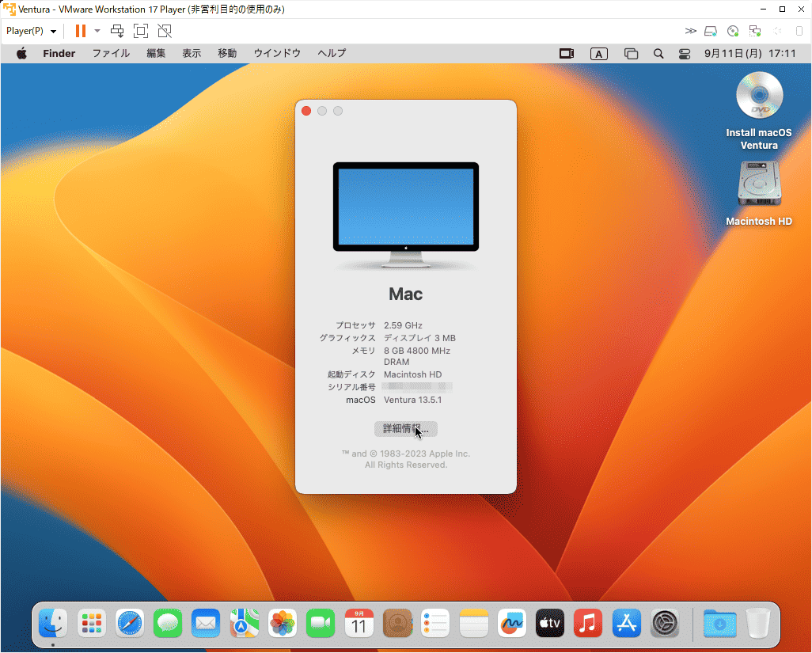
Task: Open Launchpad from the Dock
Action: point(92,623)
